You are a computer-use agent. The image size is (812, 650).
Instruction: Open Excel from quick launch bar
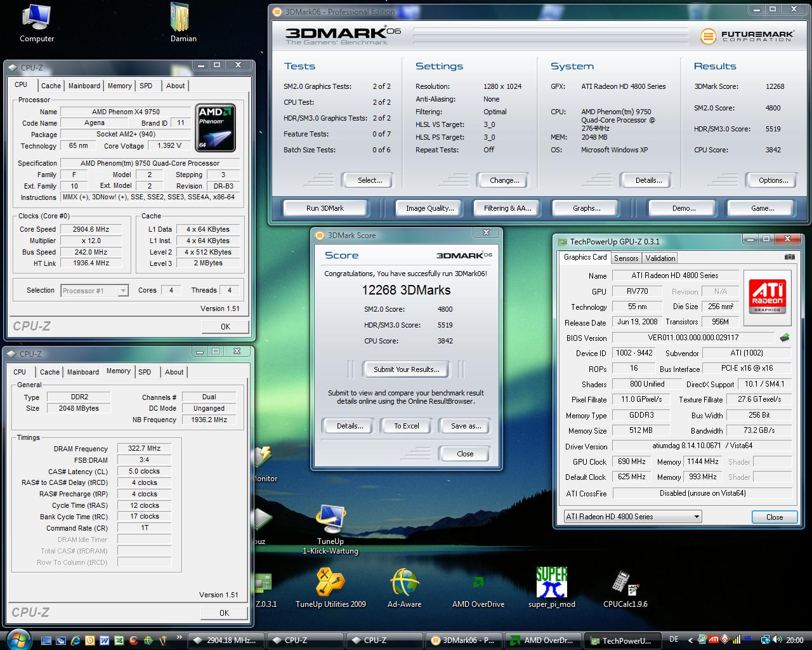119,640
